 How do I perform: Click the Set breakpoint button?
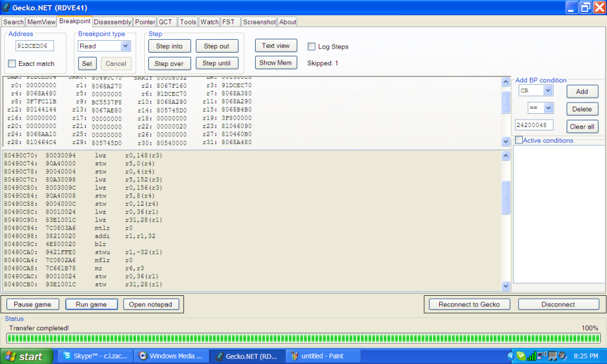[x=87, y=63]
